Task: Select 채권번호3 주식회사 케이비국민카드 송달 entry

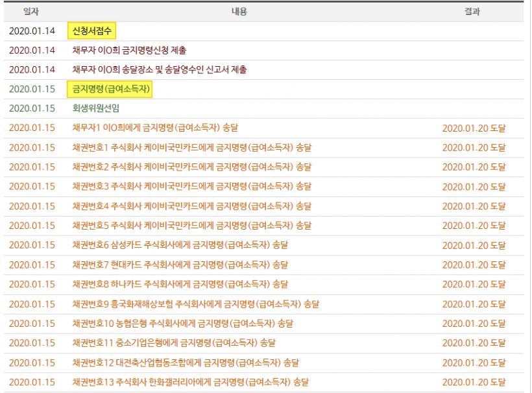Action: (191, 186)
